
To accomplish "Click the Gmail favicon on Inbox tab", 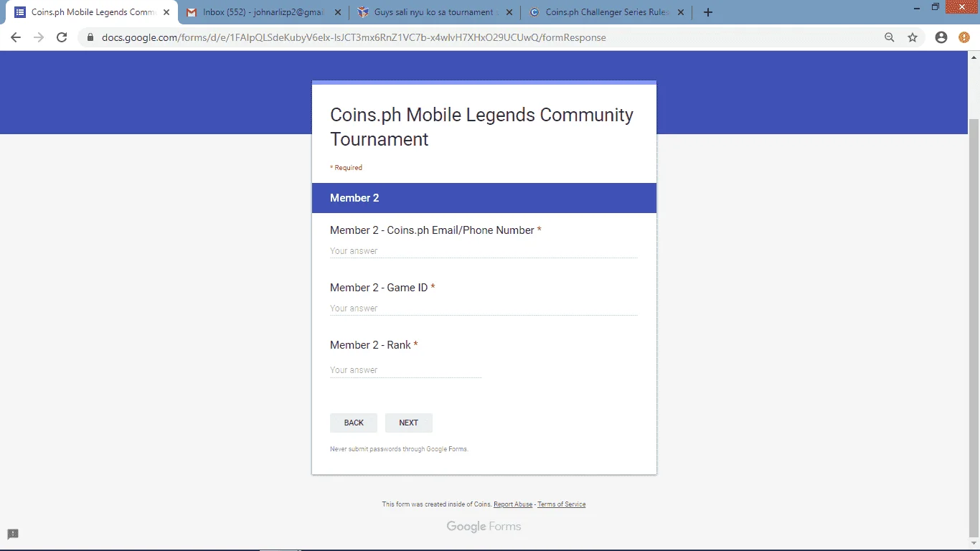I will coord(192,12).
